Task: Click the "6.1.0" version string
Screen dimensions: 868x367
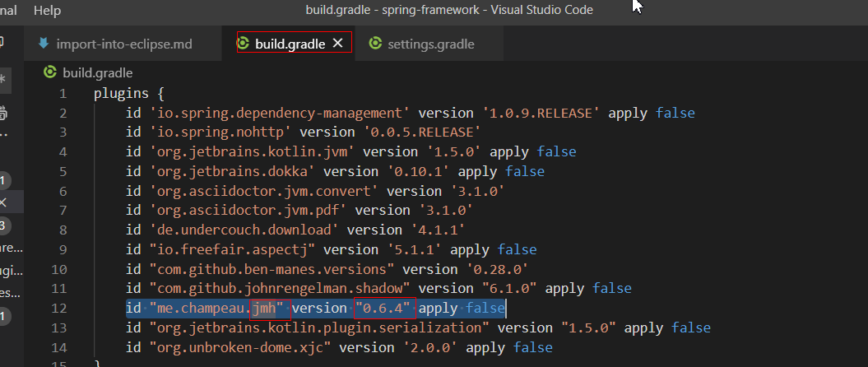Action: point(509,288)
